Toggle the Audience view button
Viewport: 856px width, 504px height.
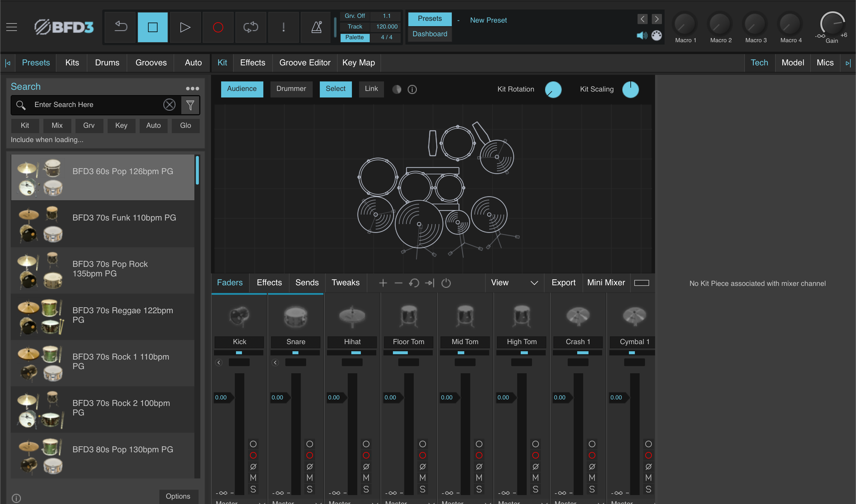242,89
